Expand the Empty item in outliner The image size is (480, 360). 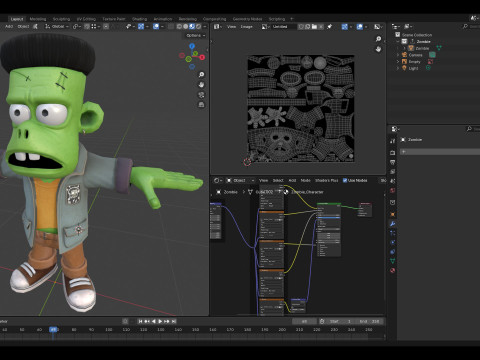click(398, 62)
